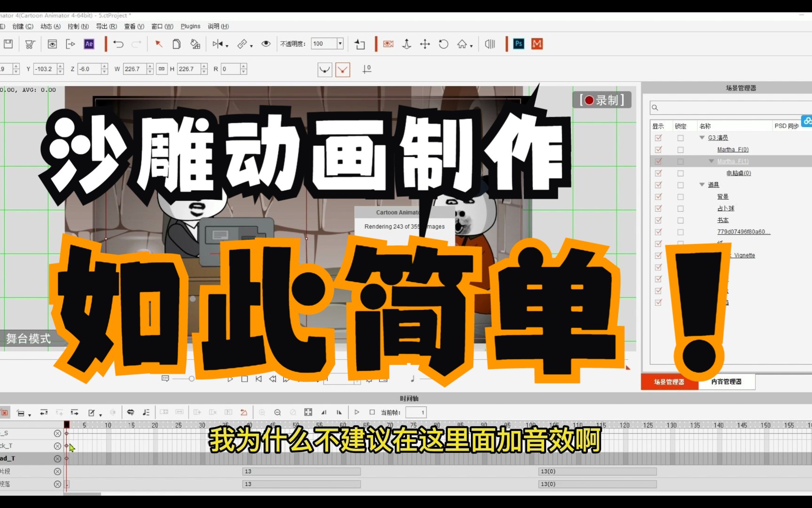Select the camera rotate tool
This screenshot has height=508, width=812.
tap(444, 44)
